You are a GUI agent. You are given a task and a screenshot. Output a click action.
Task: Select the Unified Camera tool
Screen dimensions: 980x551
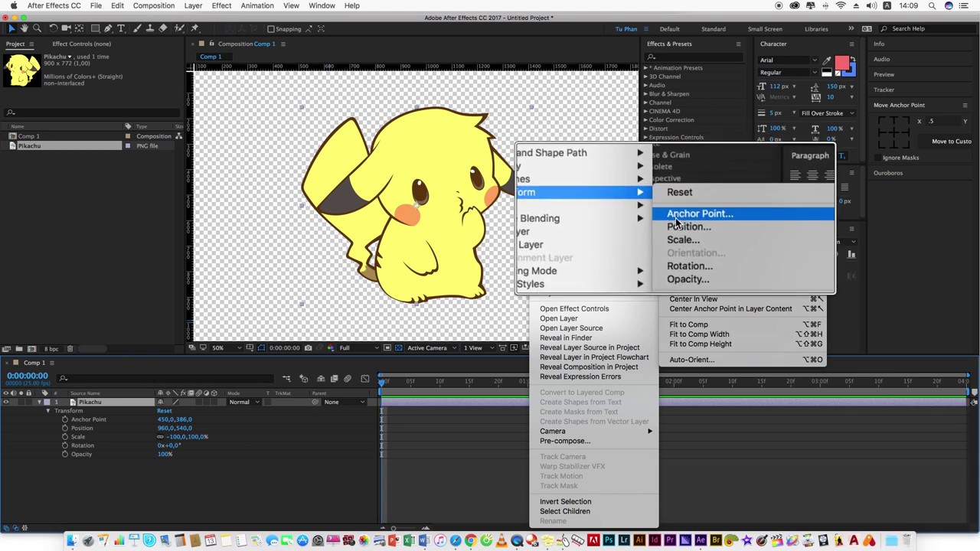pos(66,28)
